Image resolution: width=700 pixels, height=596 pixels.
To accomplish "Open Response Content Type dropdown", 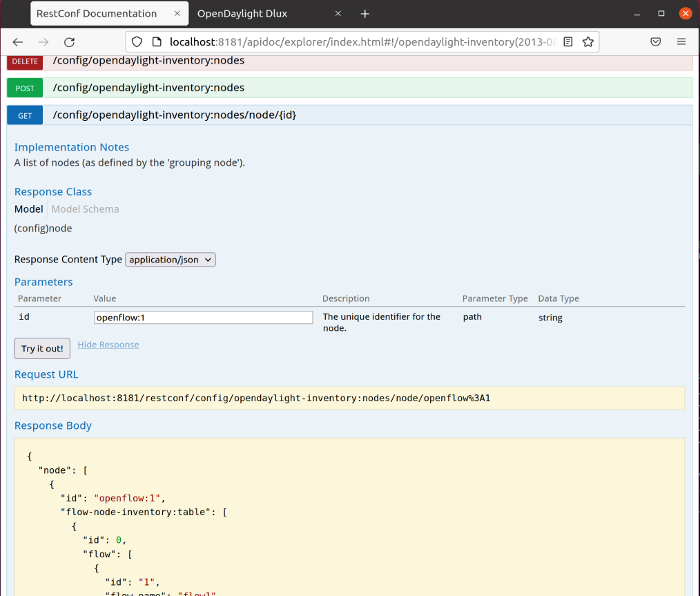I will pyautogui.click(x=171, y=260).
